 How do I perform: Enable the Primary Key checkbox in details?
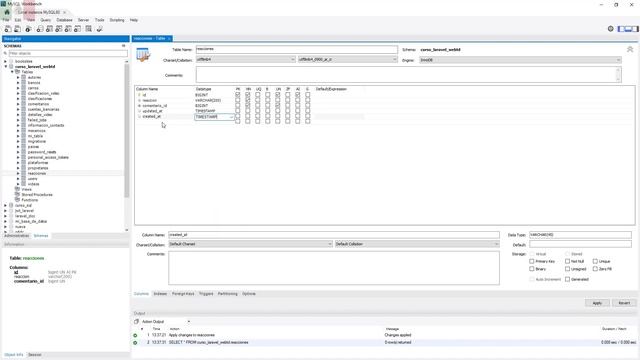(x=531, y=261)
